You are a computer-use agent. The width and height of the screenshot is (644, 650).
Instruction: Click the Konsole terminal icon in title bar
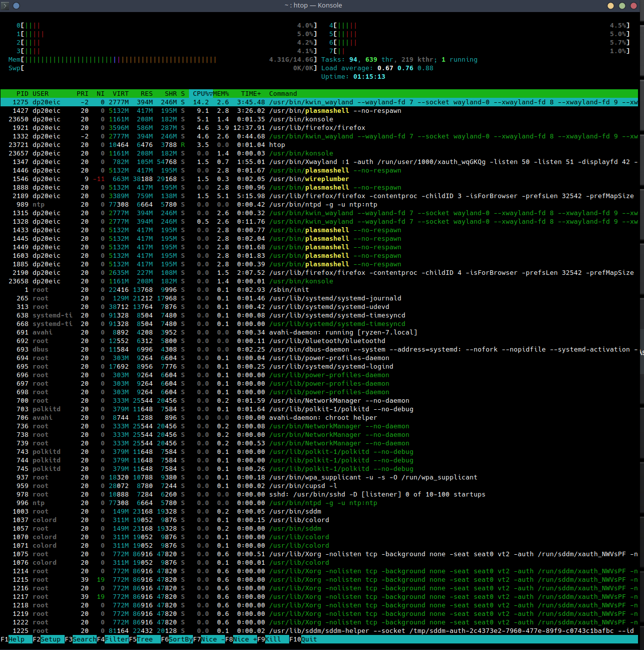pos(6,6)
